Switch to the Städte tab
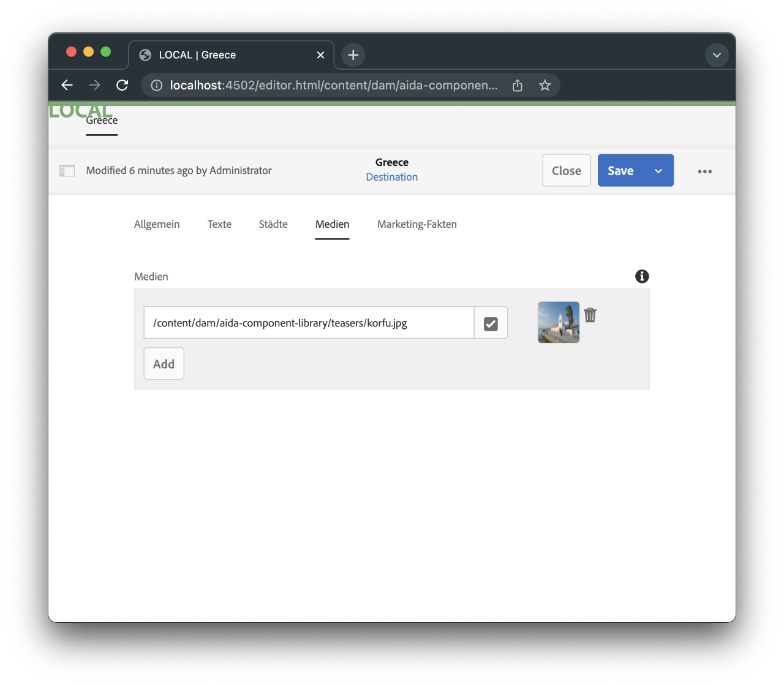Image resolution: width=784 pixels, height=686 pixels. coord(273,224)
